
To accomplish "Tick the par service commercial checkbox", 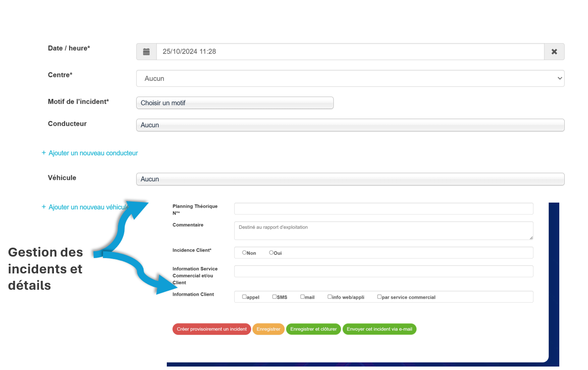I will [x=380, y=297].
